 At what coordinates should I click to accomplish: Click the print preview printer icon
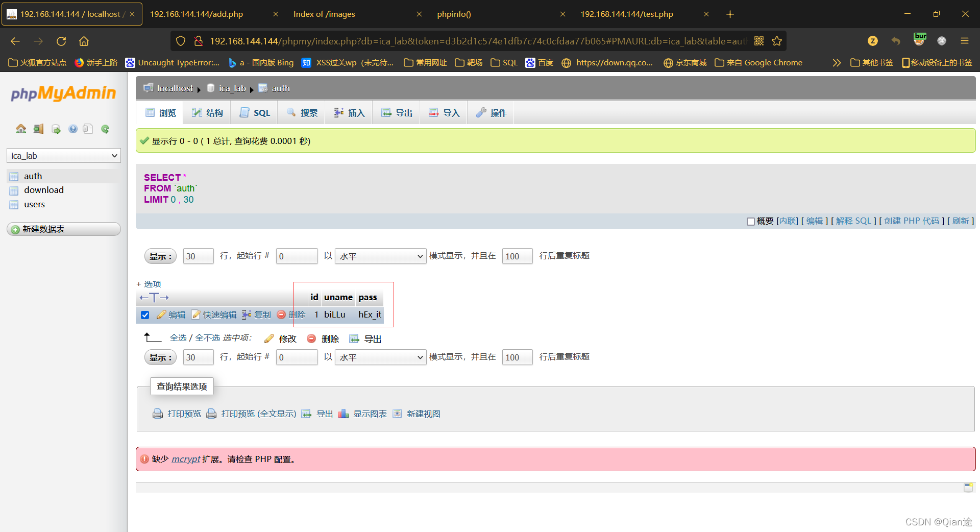coord(158,414)
